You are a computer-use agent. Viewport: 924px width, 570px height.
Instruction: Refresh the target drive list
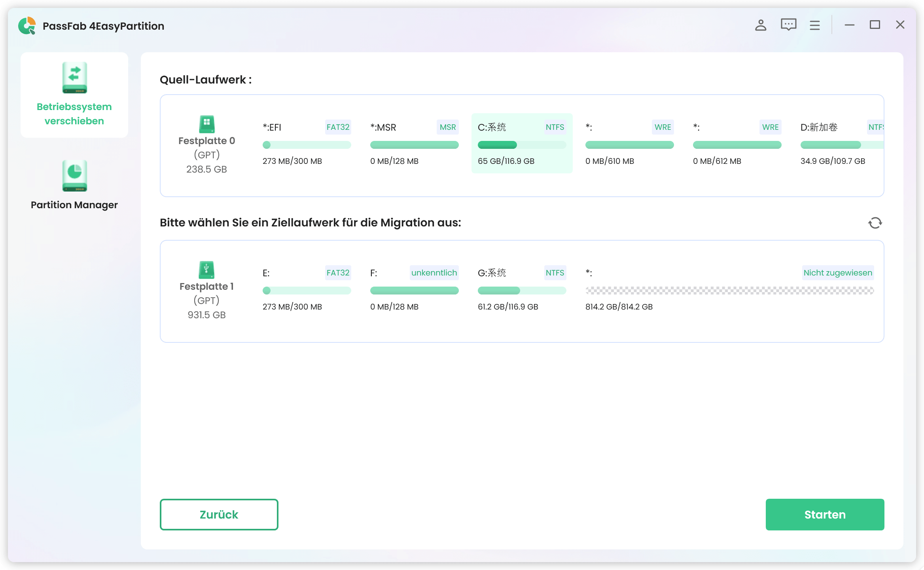pos(875,222)
